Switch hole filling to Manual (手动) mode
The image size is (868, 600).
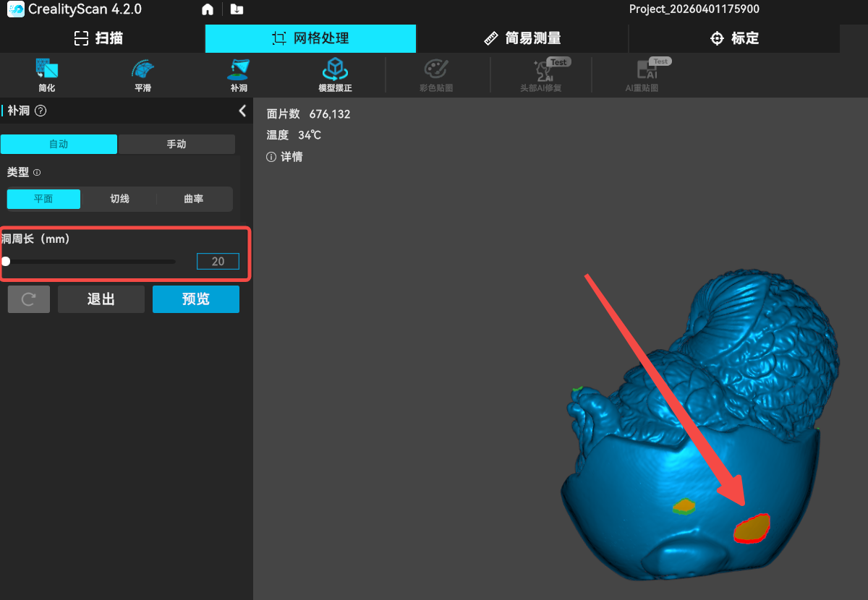pos(176,144)
